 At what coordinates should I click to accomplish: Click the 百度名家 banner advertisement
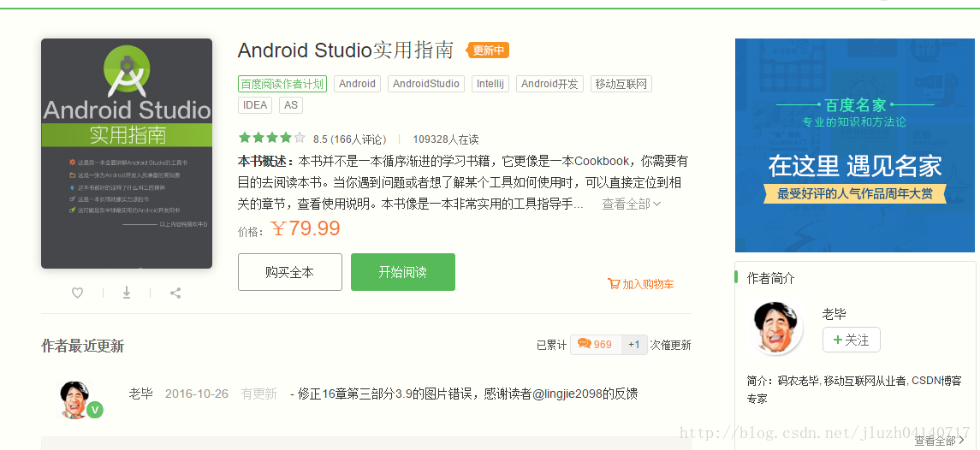[x=855, y=145]
